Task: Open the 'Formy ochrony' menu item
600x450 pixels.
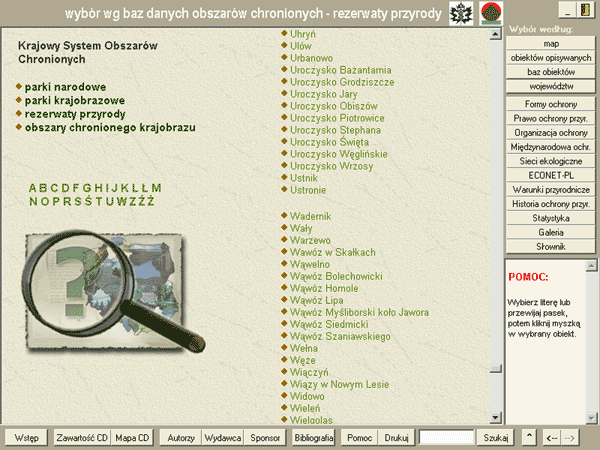Action: tap(552, 104)
